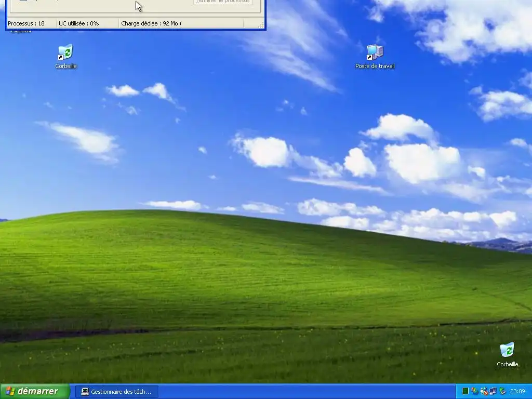This screenshot has height=399, width=532.
Task: Click the Windows flag tray icon
Action: coord(475,391)
